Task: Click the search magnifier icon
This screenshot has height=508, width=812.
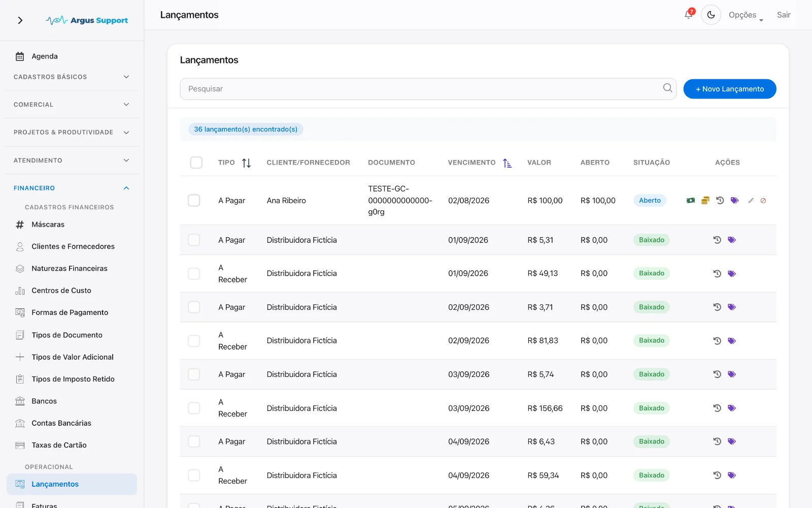Action: click(x=667, y=88)
